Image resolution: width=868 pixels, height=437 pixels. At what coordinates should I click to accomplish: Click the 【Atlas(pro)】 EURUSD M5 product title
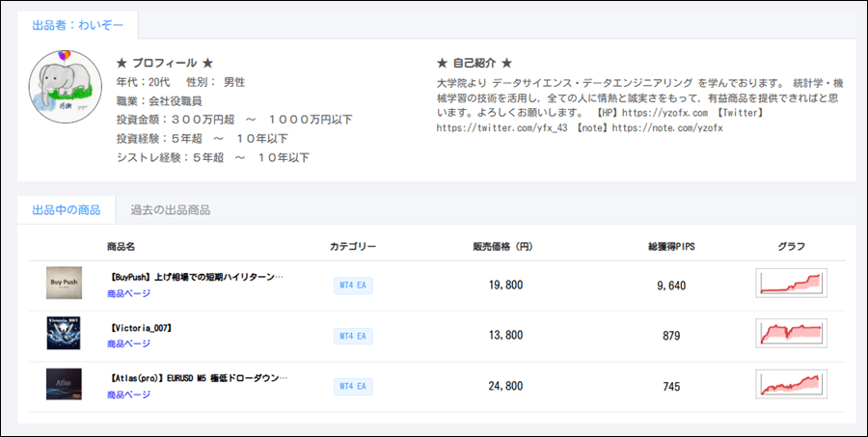[198, 377]
